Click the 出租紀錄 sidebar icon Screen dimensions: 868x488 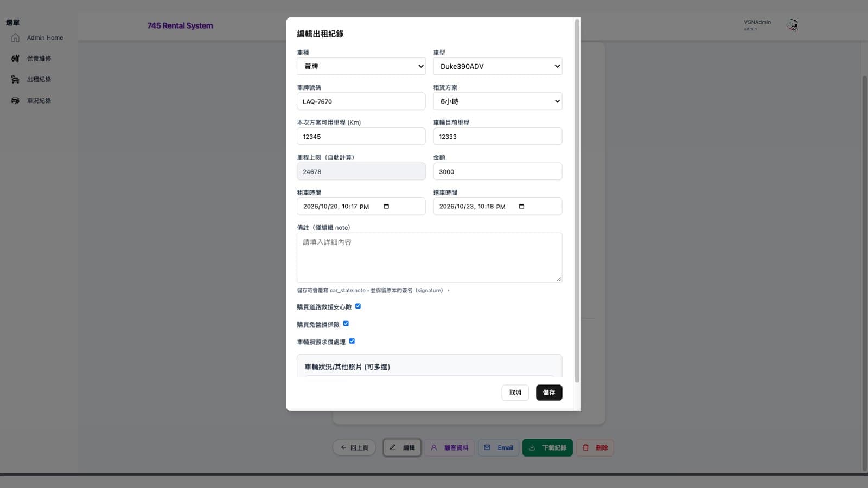pos(15,80)
